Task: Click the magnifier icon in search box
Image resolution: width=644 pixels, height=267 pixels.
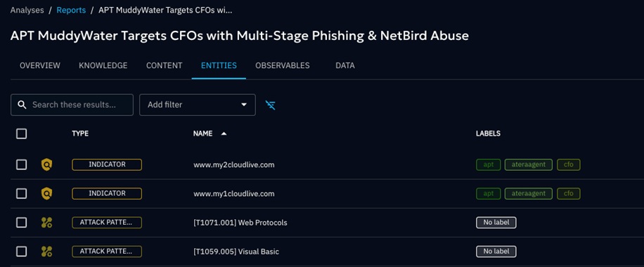Action: click(x=22, y=105)
